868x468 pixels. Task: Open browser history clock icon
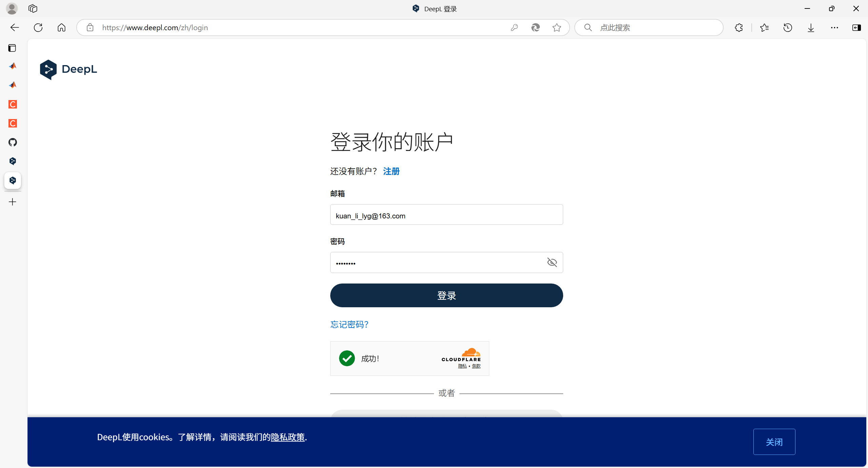788,27
